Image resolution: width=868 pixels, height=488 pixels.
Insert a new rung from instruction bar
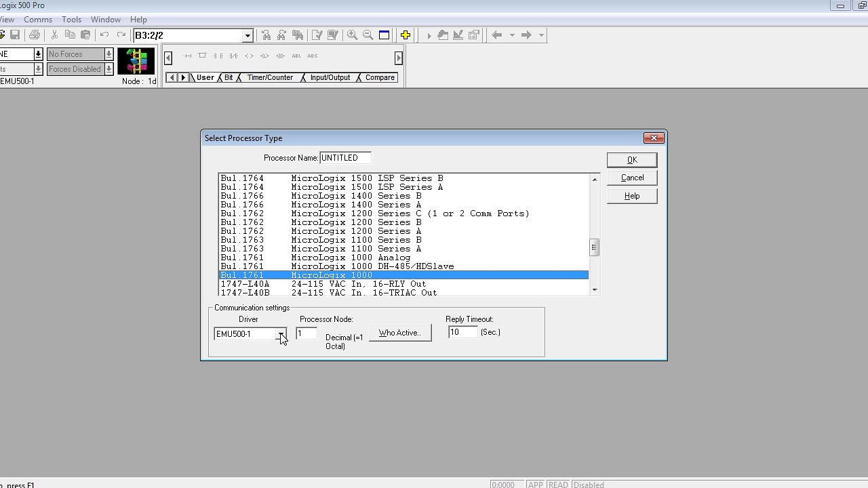click(x=187, y=56)
